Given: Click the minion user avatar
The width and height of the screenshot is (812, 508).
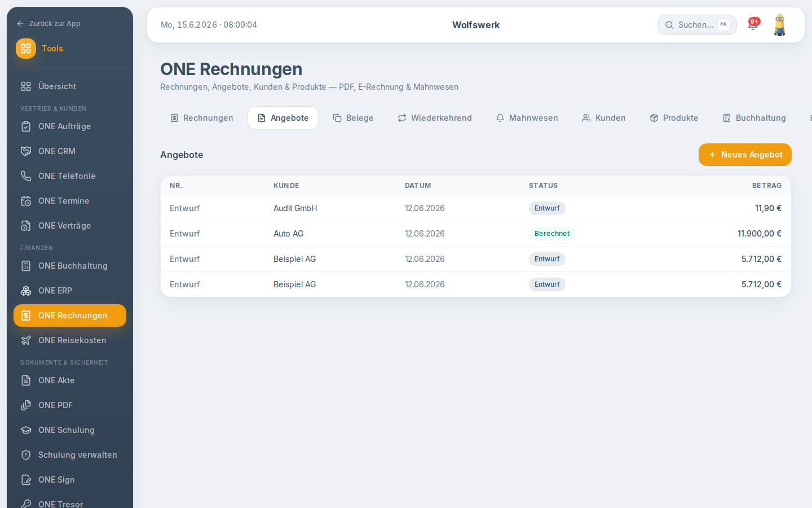Looking at the screenshot, I should pos(780,25).
